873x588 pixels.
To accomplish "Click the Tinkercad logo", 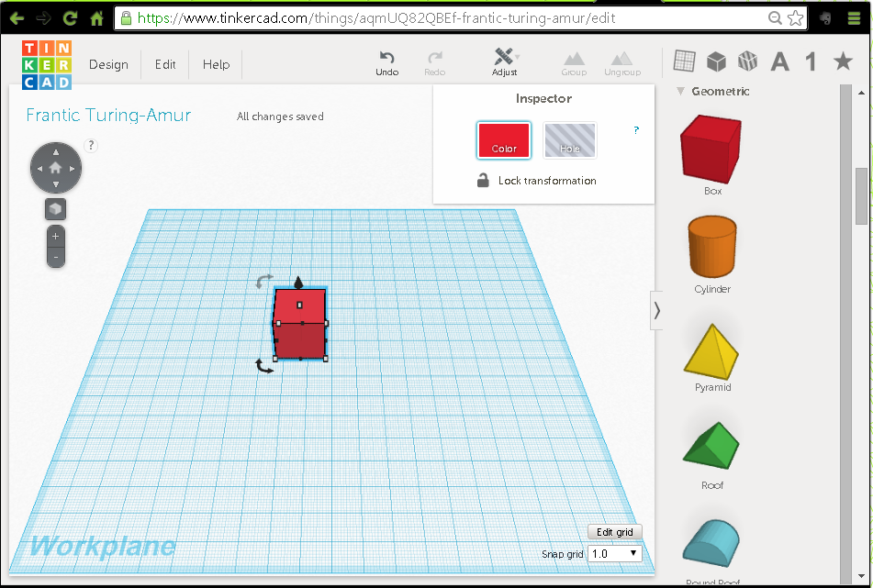I will click(47, 64).
